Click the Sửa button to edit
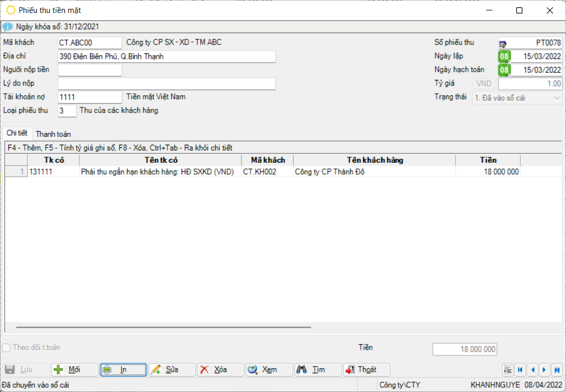Screen dimensions: 566x392 [172, 370]
